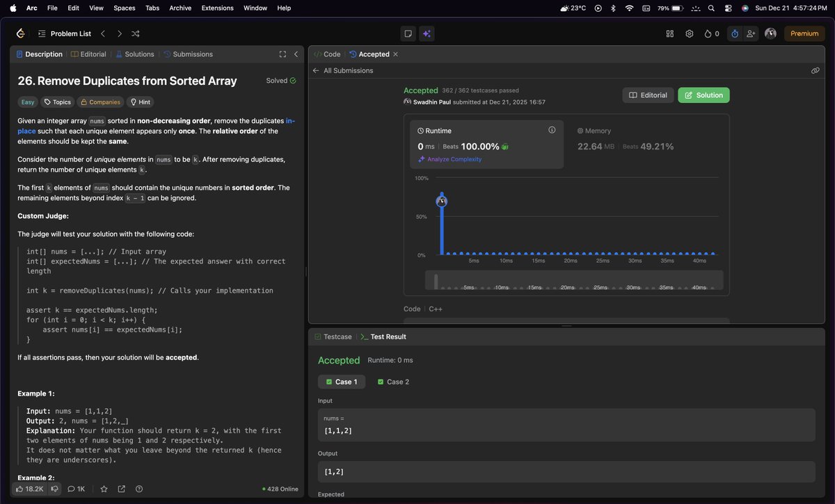The image size is (835, 504).
Task: Open the Companies tag
Action: (x=100, y=102)
